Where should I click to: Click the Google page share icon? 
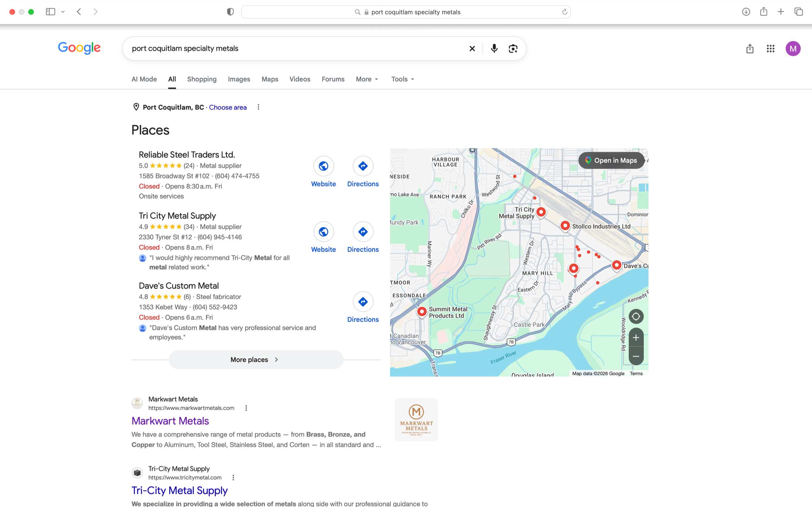coord(750,49)
